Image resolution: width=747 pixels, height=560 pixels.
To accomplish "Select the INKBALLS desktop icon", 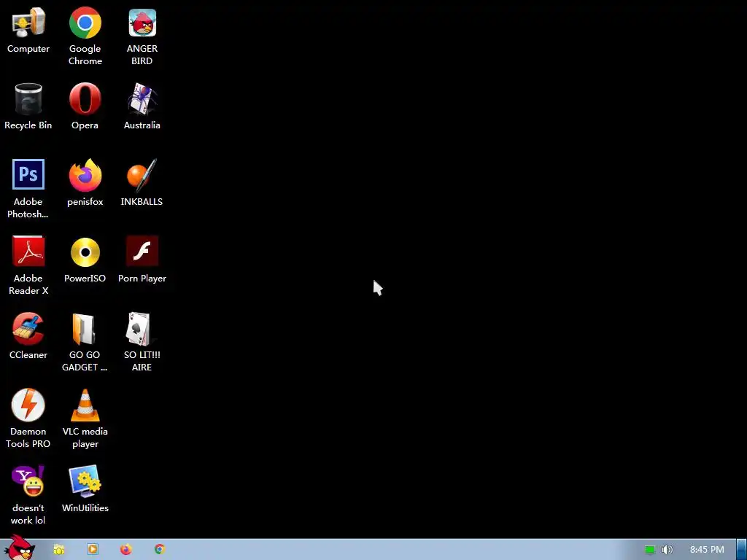I will pyautogui.click(x=142, y=183).
